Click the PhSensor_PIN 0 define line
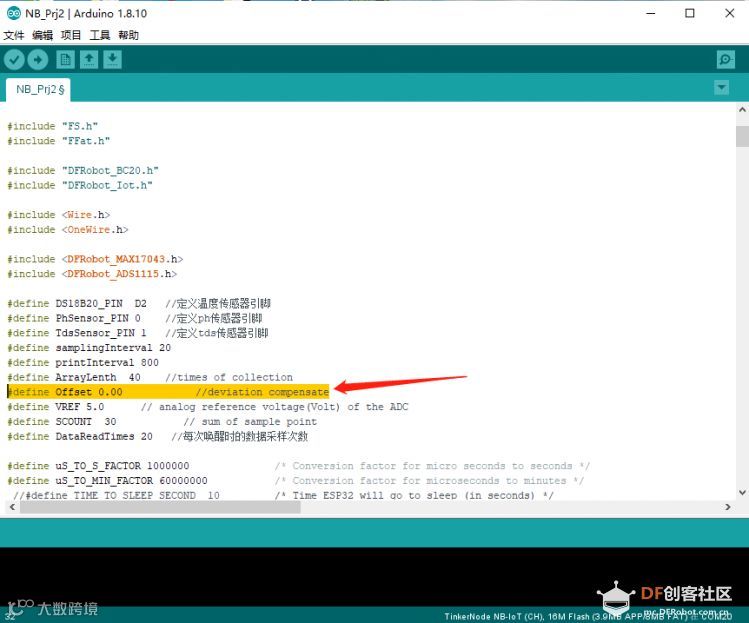The height and width of the screenshot is (623, 749). 135,318
